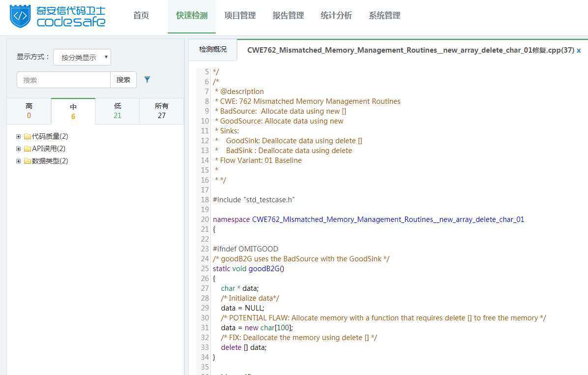
Task: Select the 高 severity tab
Action: tap(29, 111)
